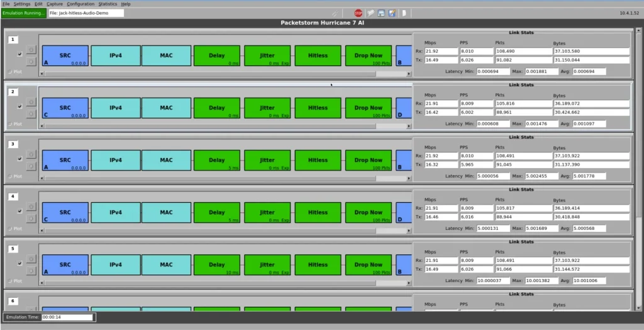This screenshot has height=330, width=644.
Task: Uncheck the enable checkbox for link 2
Action: pos(19,106)
